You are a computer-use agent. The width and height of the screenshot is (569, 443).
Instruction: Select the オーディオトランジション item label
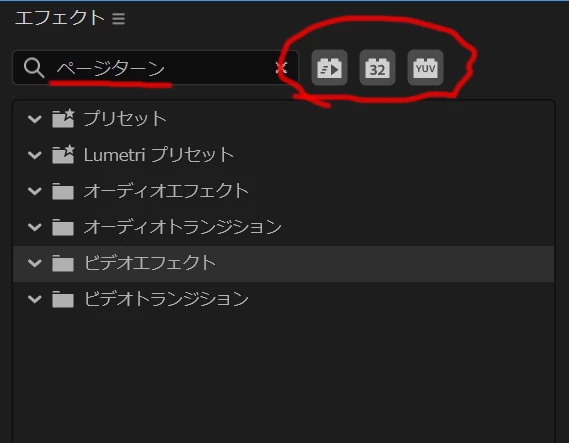[x=183, y=227]
